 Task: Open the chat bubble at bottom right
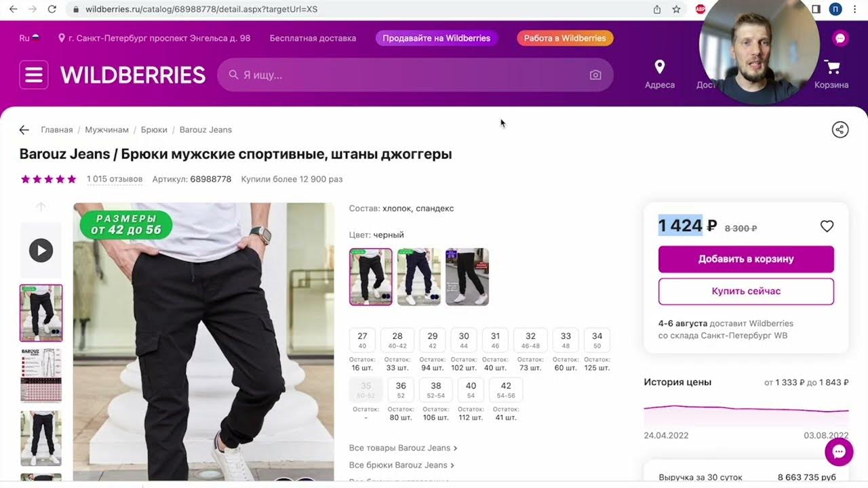[839, 451]
